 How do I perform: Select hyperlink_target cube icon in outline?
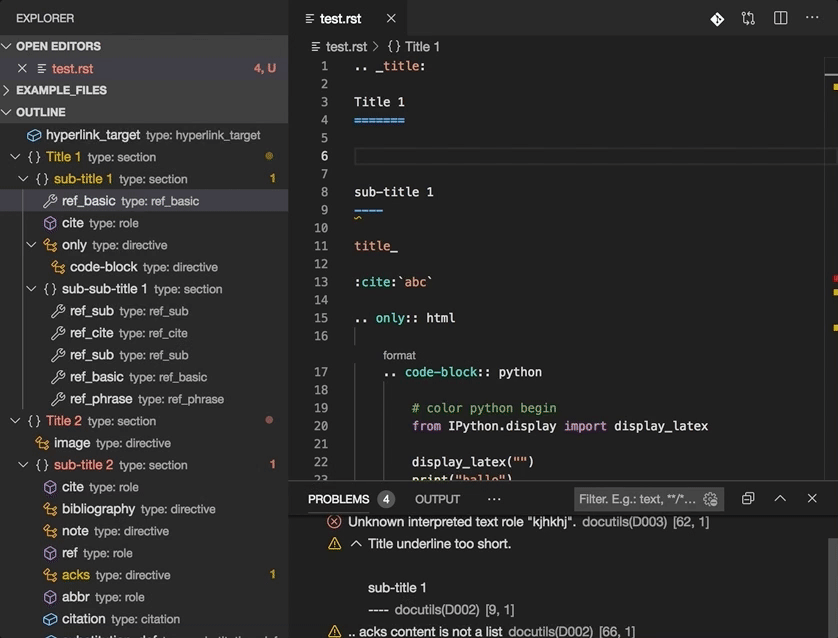(34, 135)
